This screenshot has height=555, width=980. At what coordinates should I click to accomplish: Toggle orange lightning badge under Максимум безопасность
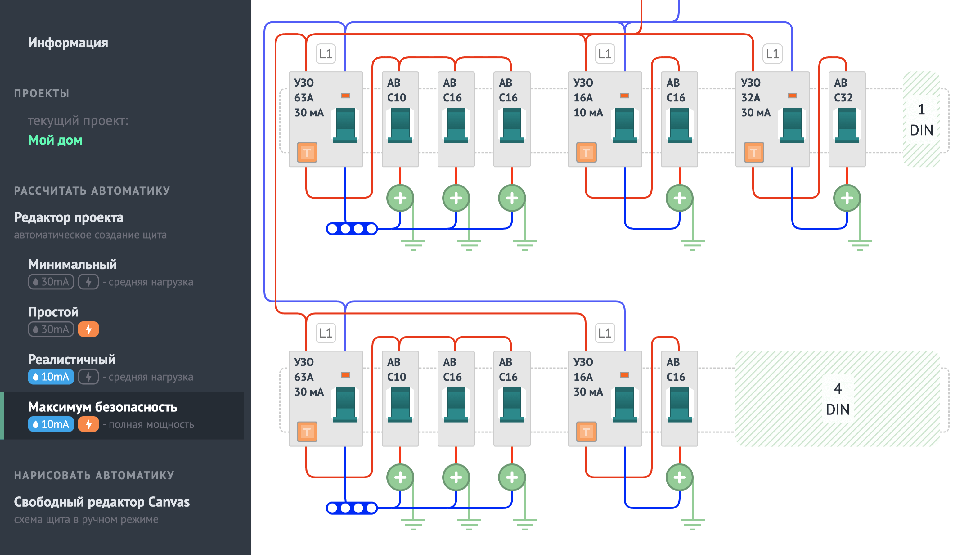88,424
